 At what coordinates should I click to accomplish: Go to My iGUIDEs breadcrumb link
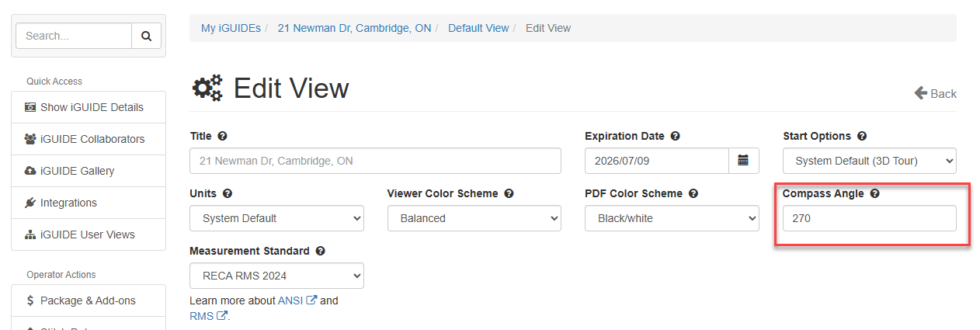coord(230,28)
